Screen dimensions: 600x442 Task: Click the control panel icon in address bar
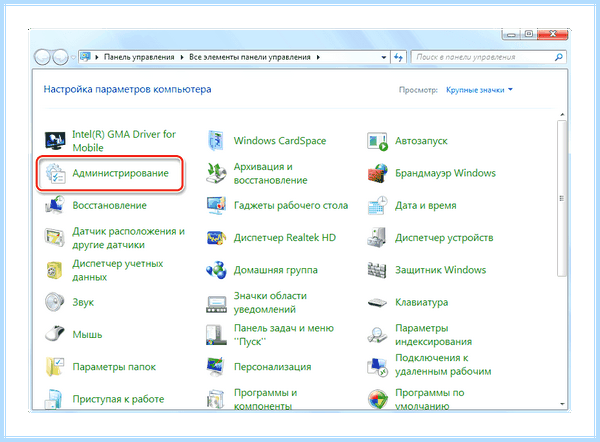[85, 57]
